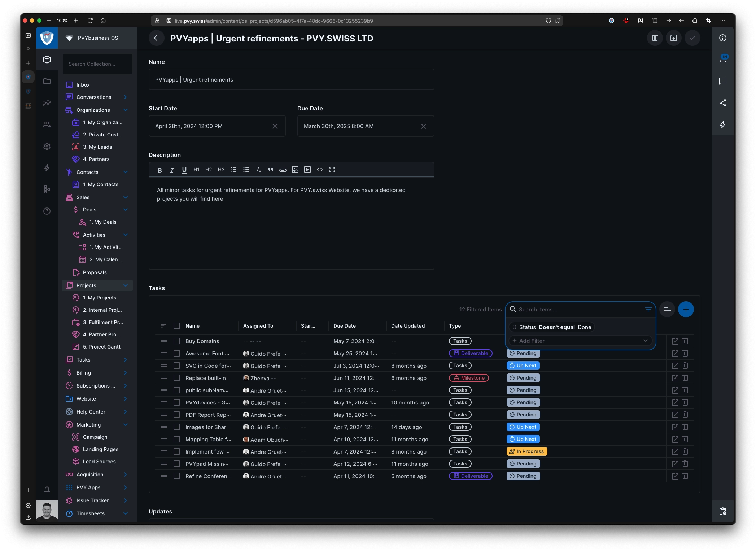Clear the Due Date value

point(423,126)
